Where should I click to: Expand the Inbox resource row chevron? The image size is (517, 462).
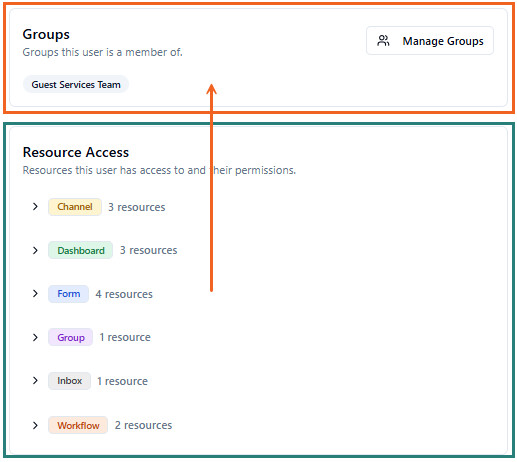[35, 381]
